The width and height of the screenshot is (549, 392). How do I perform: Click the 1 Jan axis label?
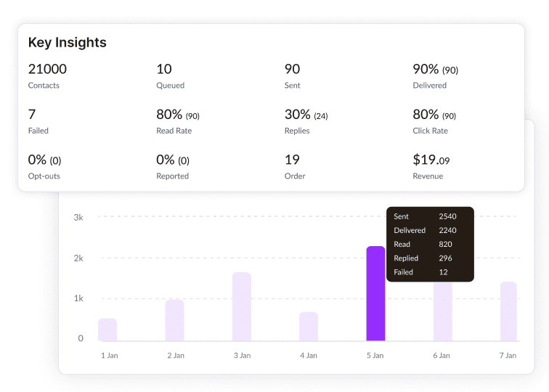coord(110,356)
